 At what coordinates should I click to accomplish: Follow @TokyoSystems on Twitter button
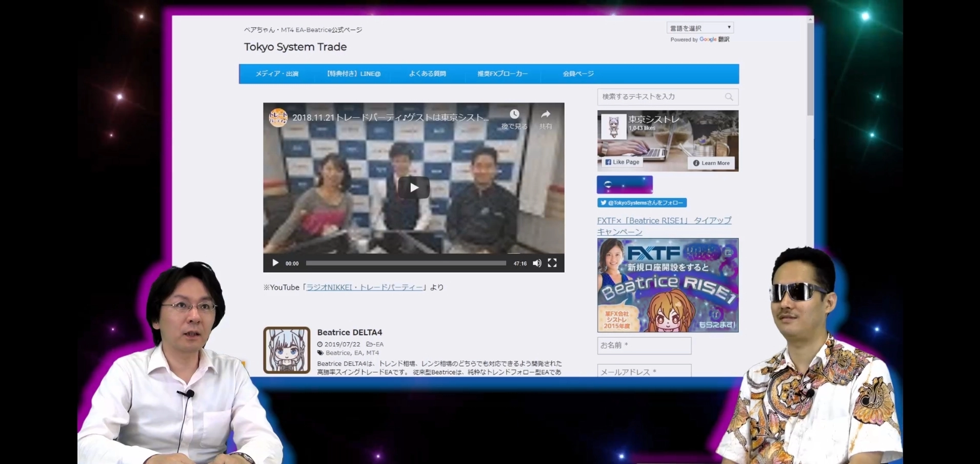[642, 203]
